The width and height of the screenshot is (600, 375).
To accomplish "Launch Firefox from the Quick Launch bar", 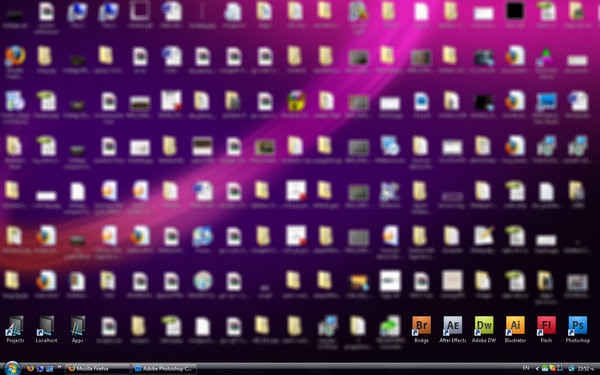I will (x=31, y=368).
